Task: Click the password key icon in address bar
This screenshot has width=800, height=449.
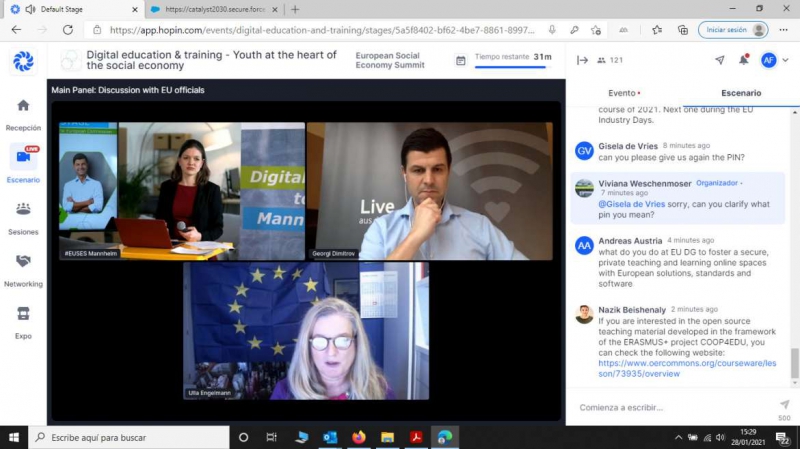Action: [x=574, y=30]
